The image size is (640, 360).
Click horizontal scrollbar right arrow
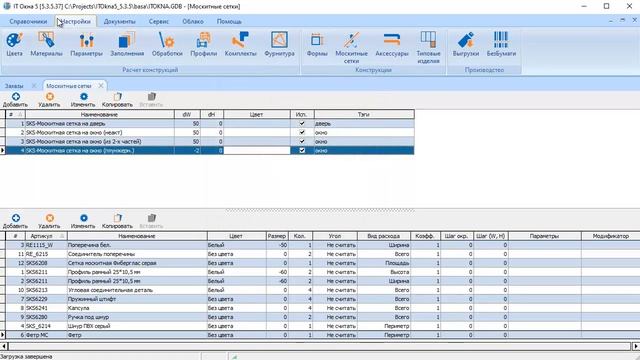[636, 346]
